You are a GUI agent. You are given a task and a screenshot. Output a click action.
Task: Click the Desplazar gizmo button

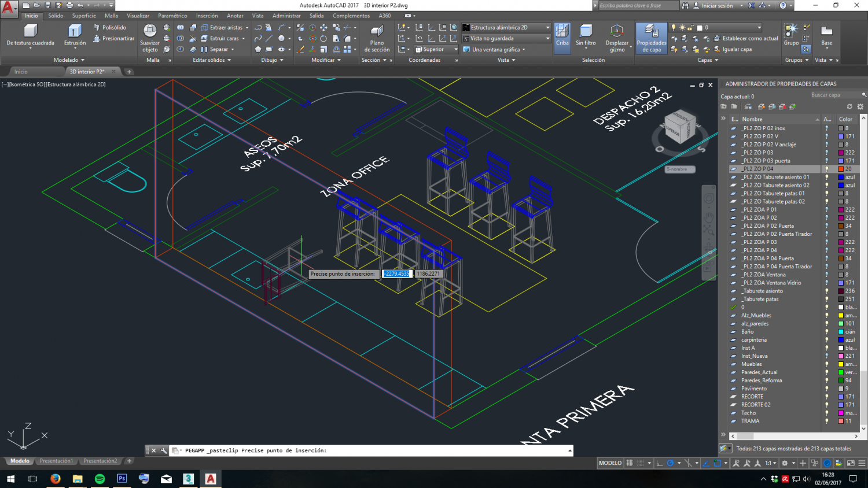tap(617, 38)
